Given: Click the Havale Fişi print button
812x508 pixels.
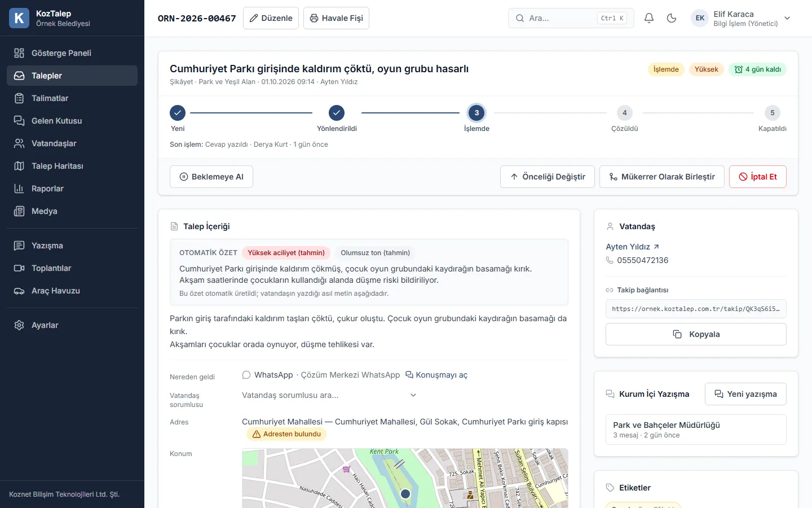Looking at the screenshot, I should click(336, 18).
